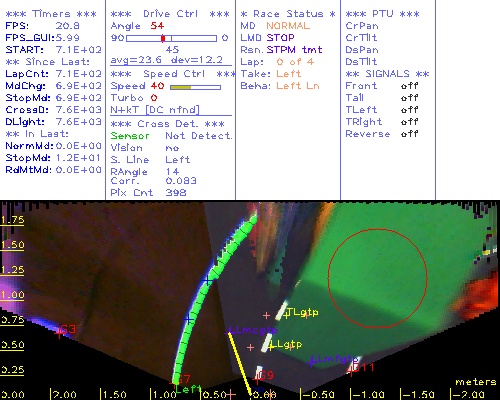
Task: Click the Drive Ctrl section header
Action: point(170,14)
